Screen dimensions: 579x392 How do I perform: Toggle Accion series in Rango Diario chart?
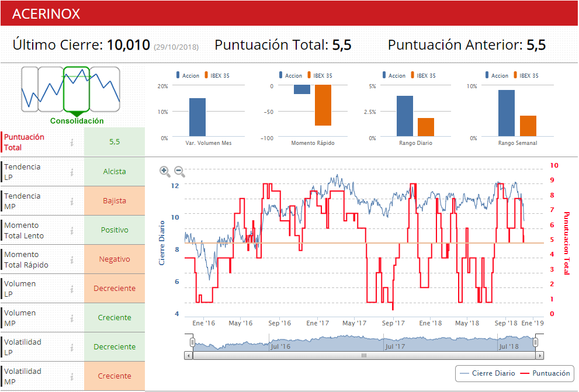click(x=394, y=75)
